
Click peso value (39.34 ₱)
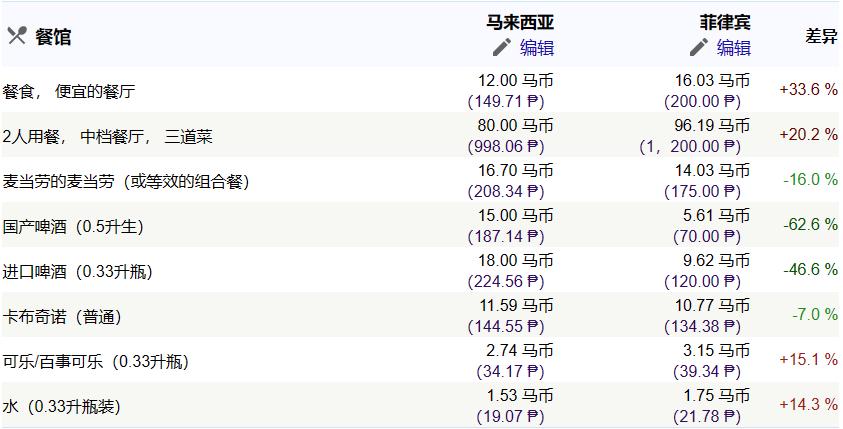pos(707,372)
